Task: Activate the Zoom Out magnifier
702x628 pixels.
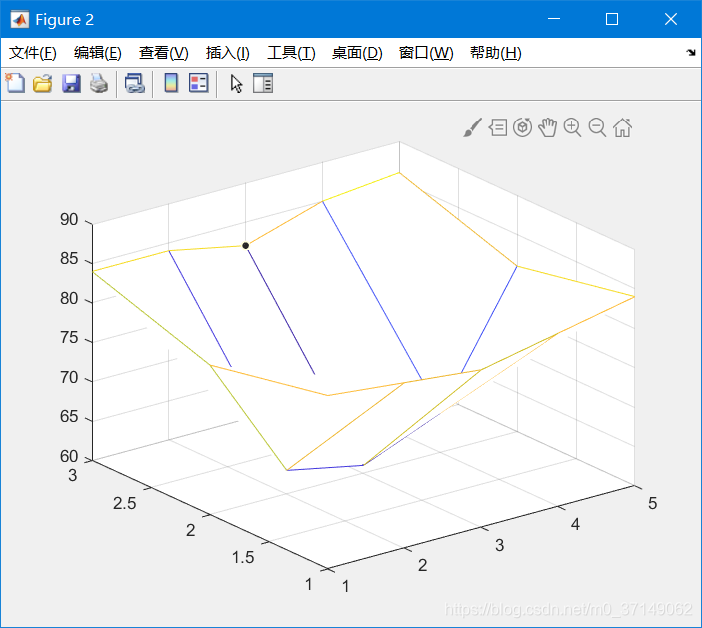Action: (x=597, y=128)
